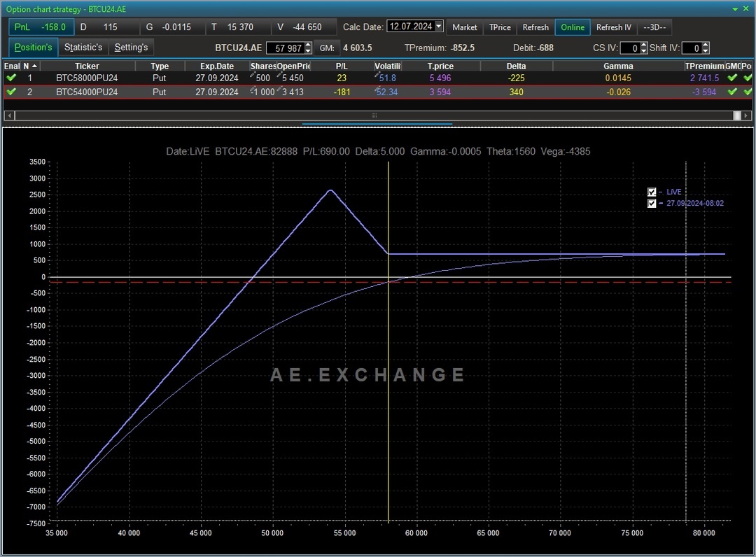Toggle the GM checkmark in BTC58000PU24 row
756x557 pixels.
[732, 78]
